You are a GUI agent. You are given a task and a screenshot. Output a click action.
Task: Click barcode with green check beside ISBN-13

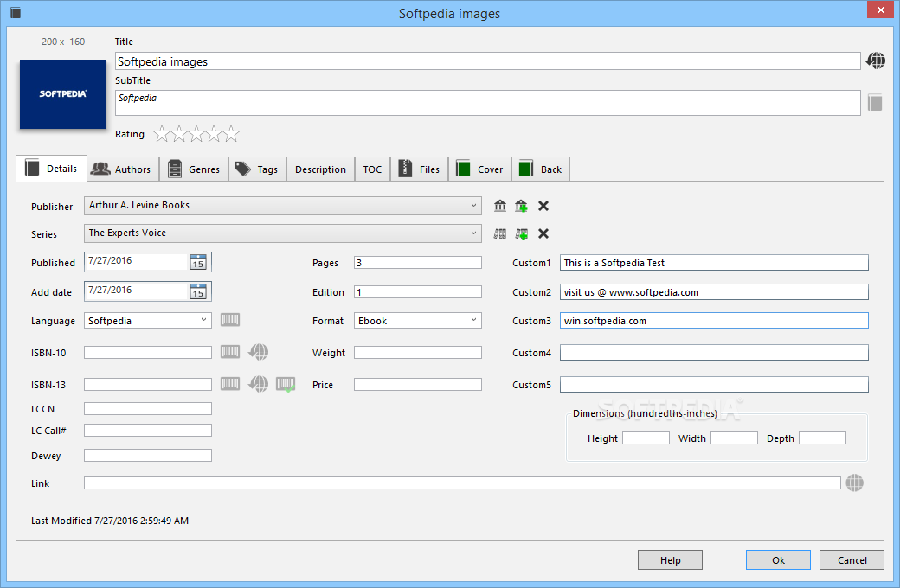(x=286, y=384)
